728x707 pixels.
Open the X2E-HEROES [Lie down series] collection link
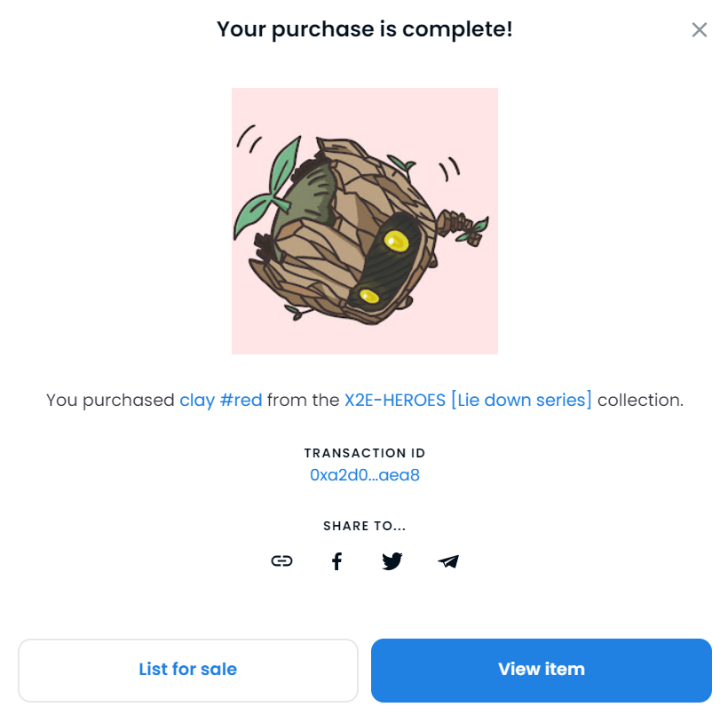468,400
